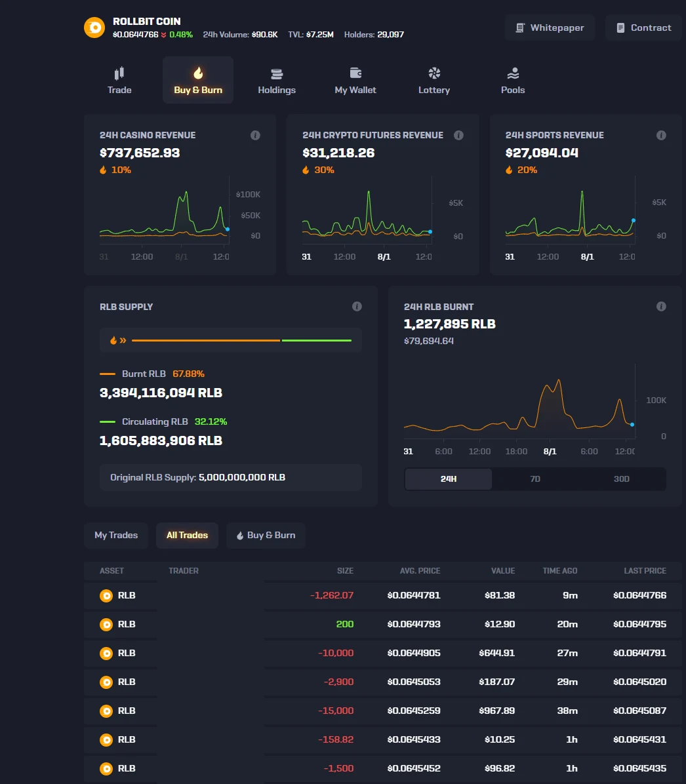
Task: Click RLB coin icon in the -158.82 row
Action: [x=106, y=740]
